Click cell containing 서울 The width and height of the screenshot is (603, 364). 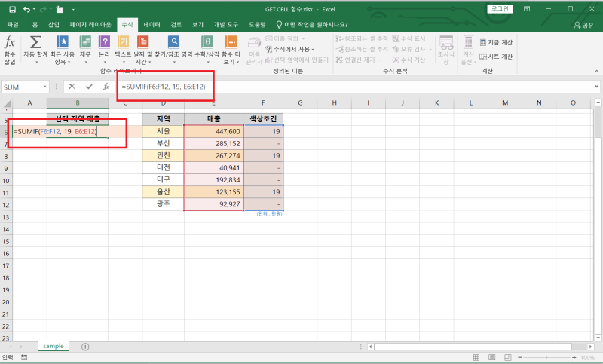[x=163, y=131]
